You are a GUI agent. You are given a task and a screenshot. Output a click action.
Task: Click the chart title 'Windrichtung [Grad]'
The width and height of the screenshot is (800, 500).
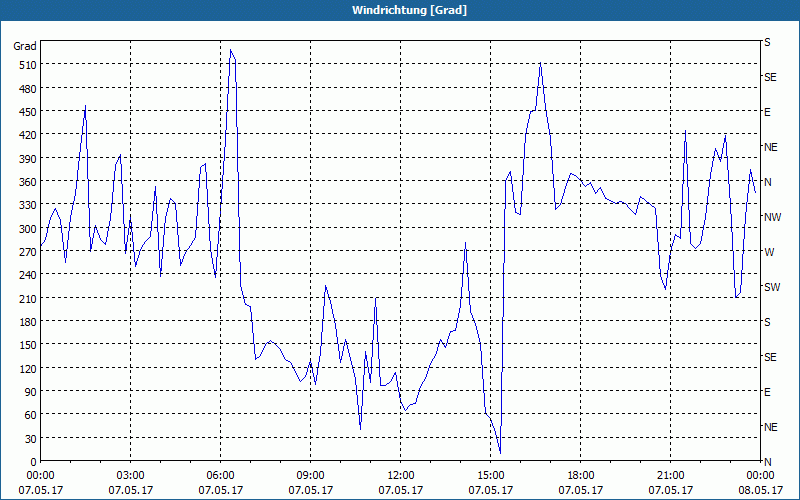pos(409,10)
